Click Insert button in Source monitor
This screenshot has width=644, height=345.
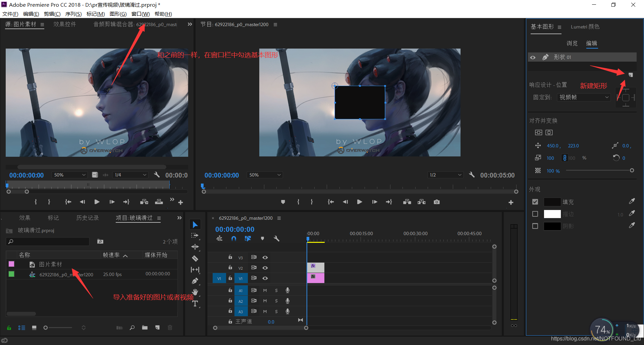(x=144, y=202)
